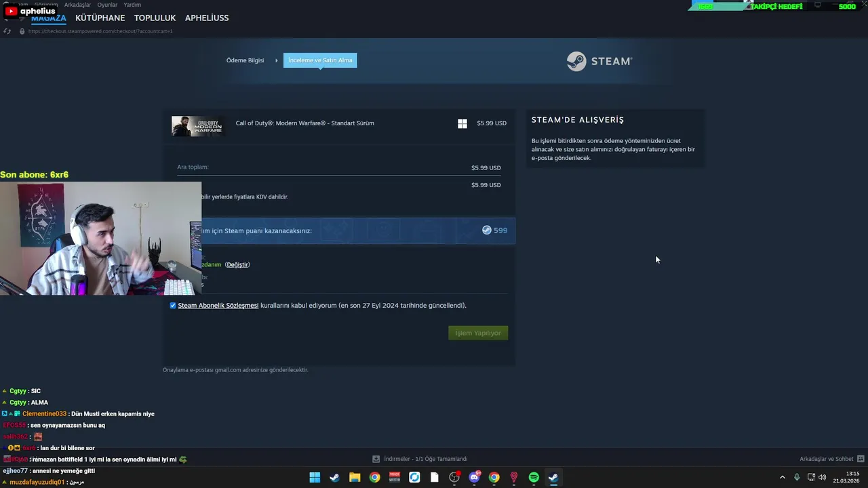Click the Steam logo in checkout header
This screenshot has height=488, width=868.
click(599, 61)
